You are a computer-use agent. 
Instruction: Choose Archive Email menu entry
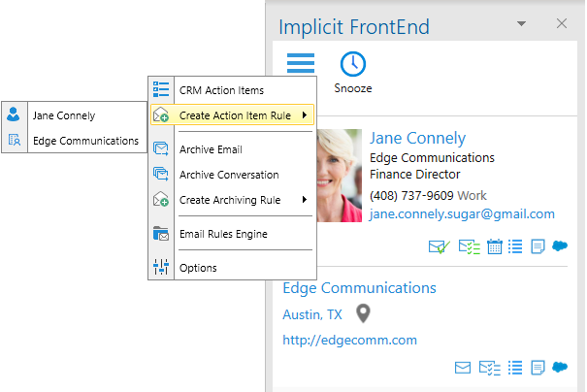coord(211,149)
